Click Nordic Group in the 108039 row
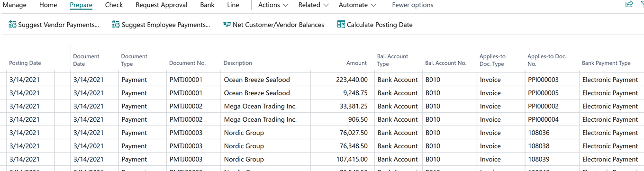The width and height of the screenshot is (644, 171). pos(244,159)
